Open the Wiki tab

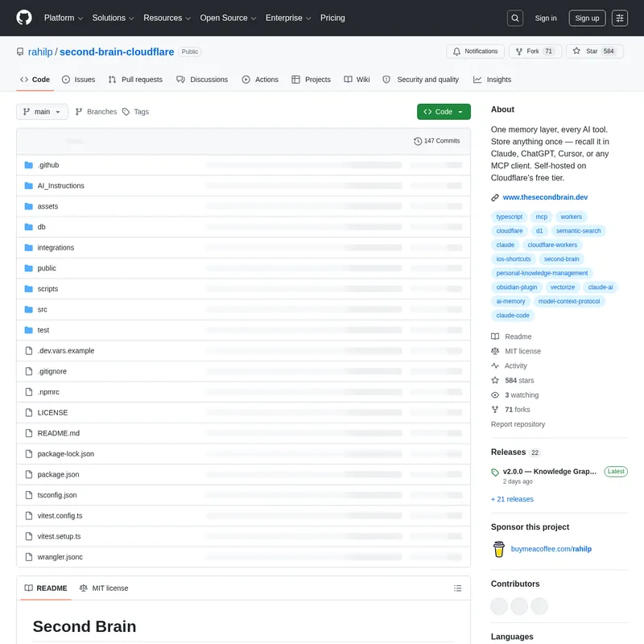tap(357, 80)
